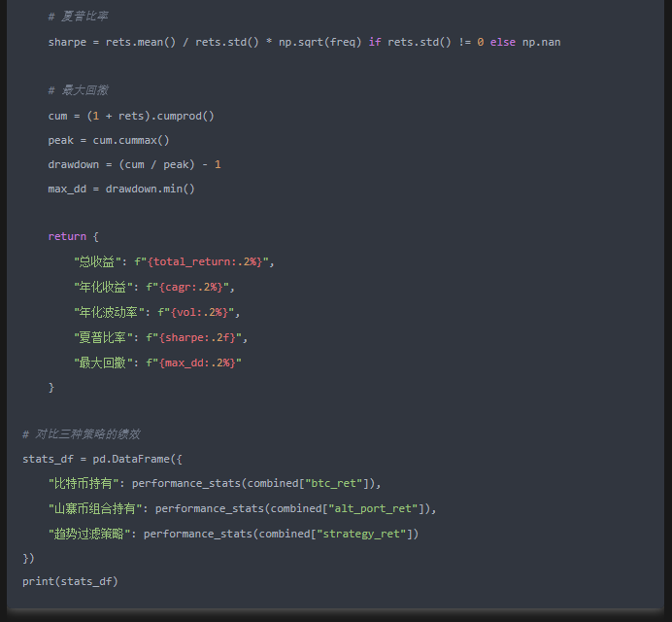Click the '{cagr:.2%}' format string

[x=191, y=287]
